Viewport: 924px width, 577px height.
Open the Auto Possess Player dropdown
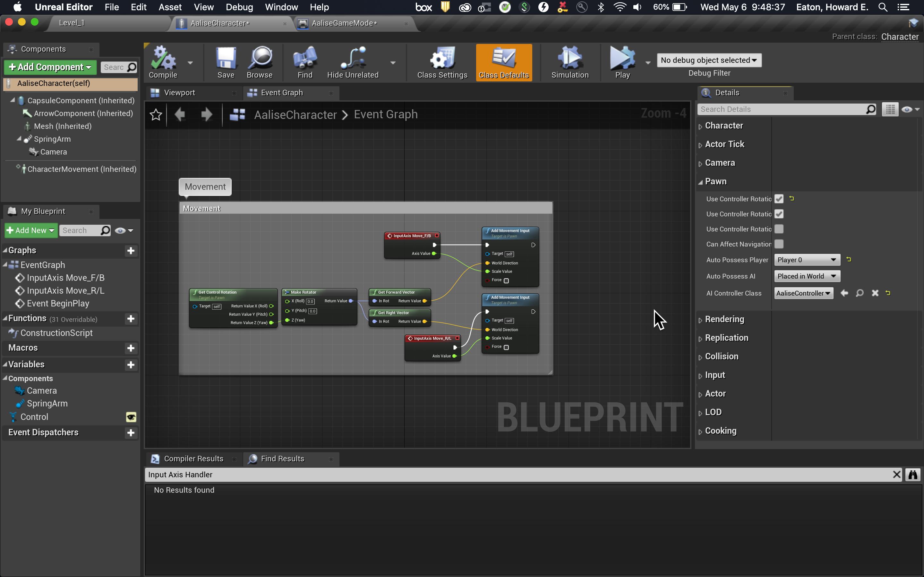(807, 260)
